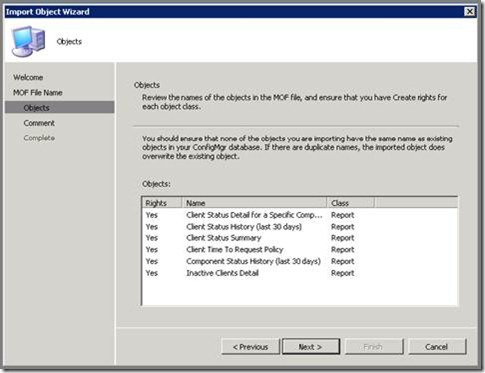485x373 pixels.
Task: Click the computer icon in wizard header
Action: (x=28, y=41)
